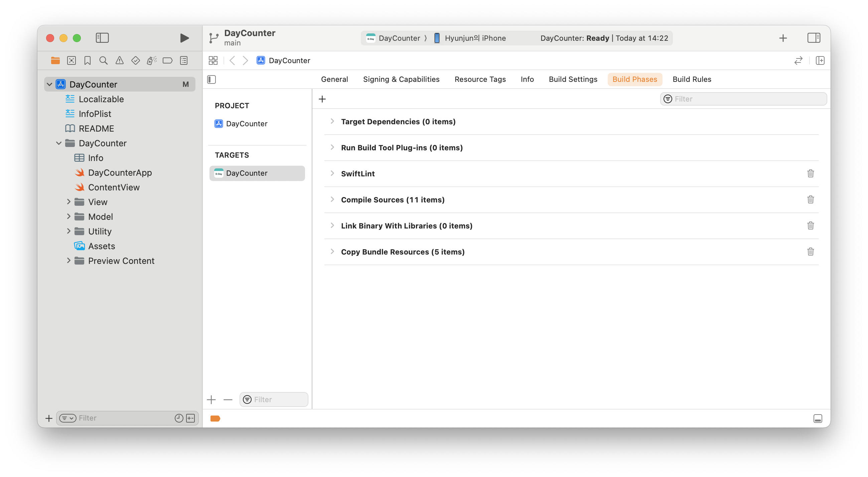
Task: Expand Copy Bundle Resources section
Action: (332, 252)
